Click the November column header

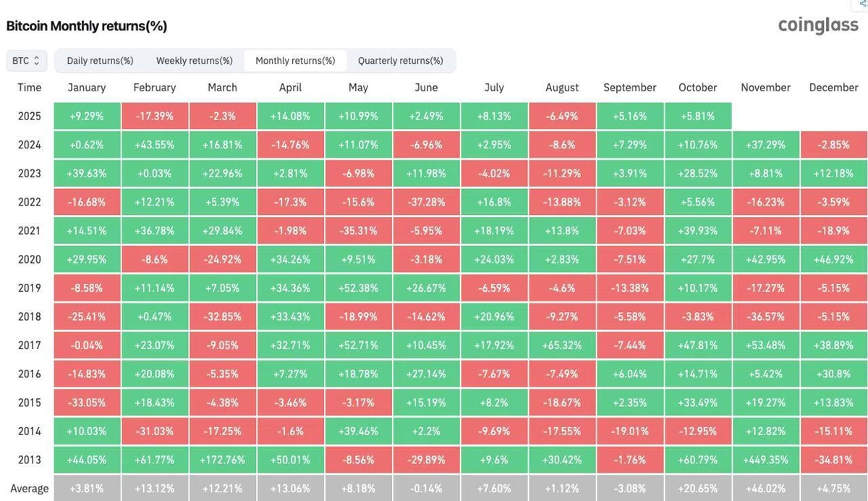click(766, 88)
